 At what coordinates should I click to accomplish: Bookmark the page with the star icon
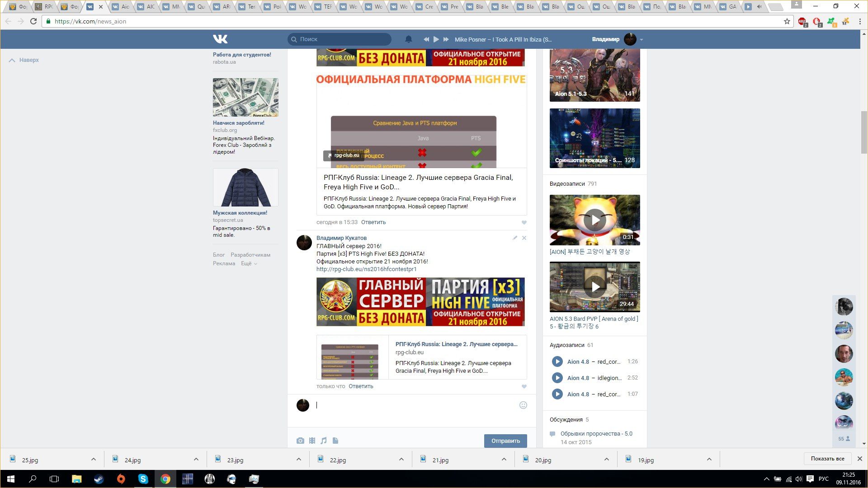point(787,21)
